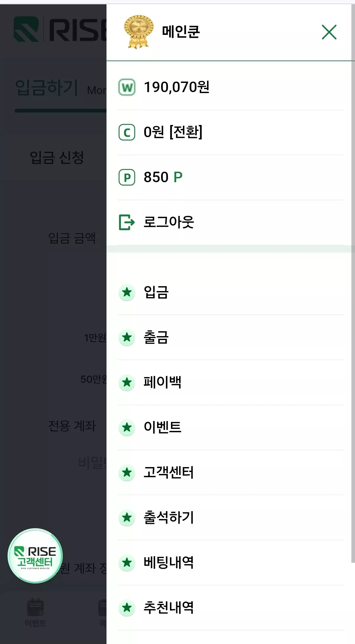The height and width of the screenshot is (644, 355).
Task: Click the [전환] conversion link
Action: [186, 132]
